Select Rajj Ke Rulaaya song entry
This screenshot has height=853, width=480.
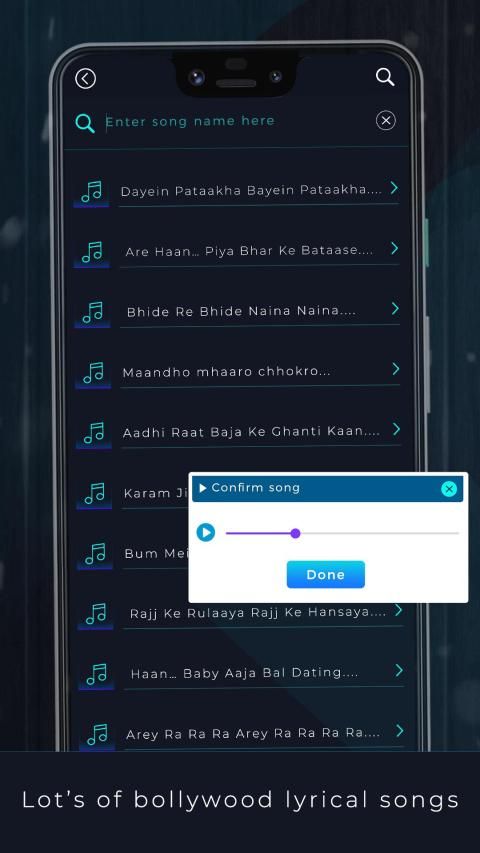(x=258, y=613)
